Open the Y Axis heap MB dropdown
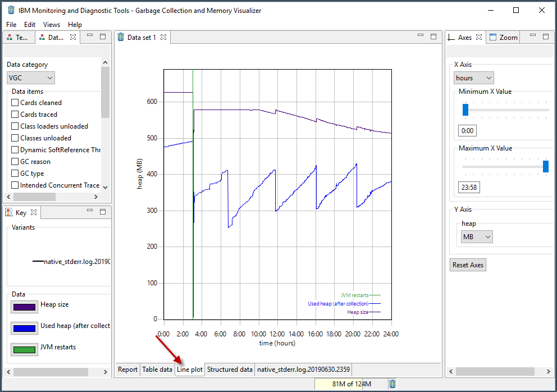The image size is (557, 392). click(x=477, y=236)
